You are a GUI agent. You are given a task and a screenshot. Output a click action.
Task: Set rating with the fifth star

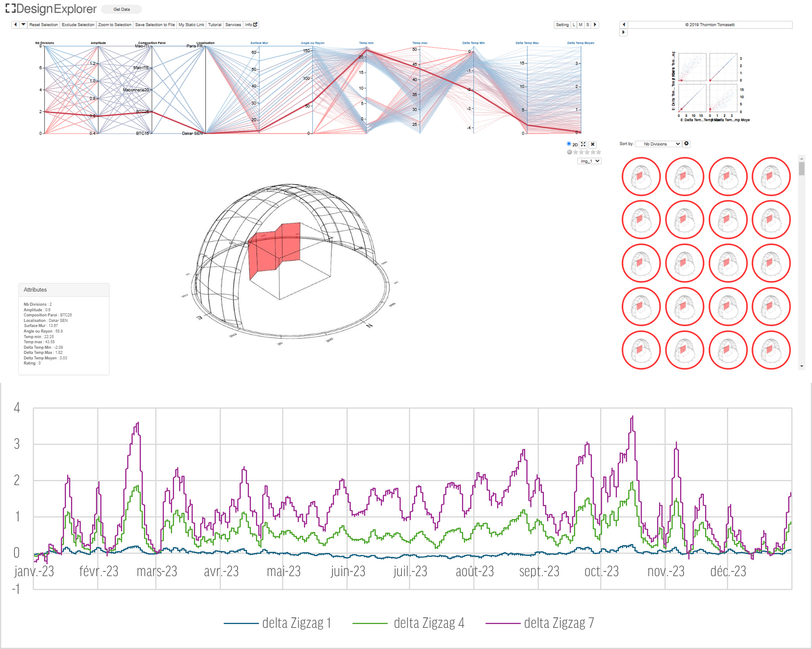coord(599,152)
